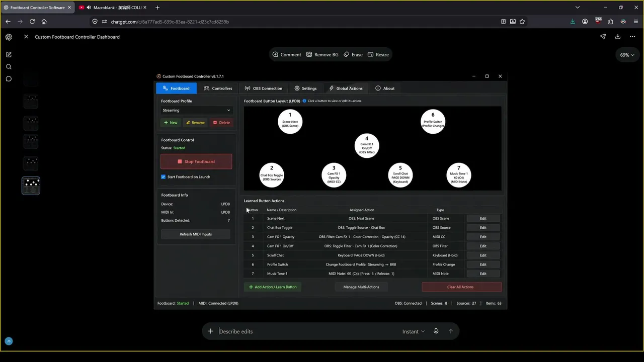Open the search icon in ChatGPT sidebar
This screenshot has height=362, width=644.
[9, 66]
